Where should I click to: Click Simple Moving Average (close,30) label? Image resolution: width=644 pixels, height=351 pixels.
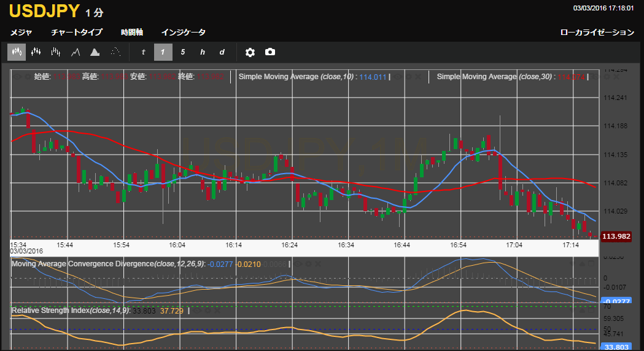(494, 77)
